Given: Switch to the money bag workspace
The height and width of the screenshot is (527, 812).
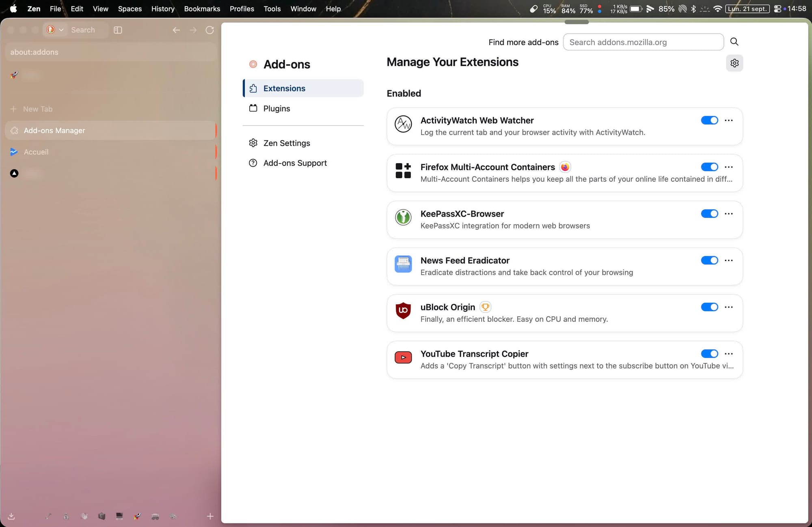Looking at the screenshot, I should click(66, 516).
